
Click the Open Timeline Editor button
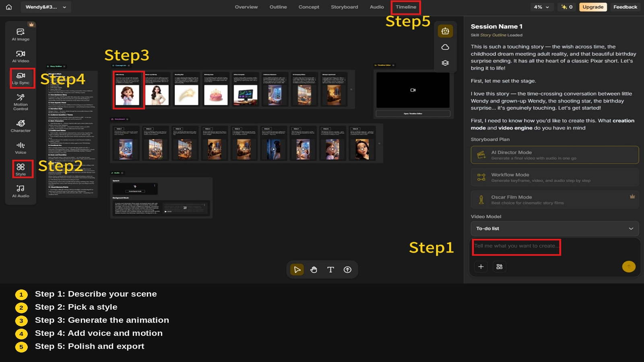[413, 113]
